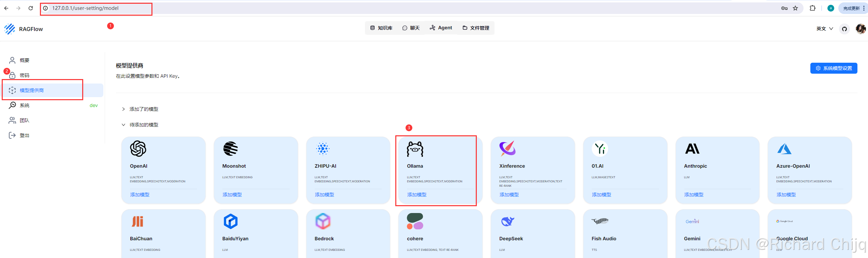Click the Anthropic logo icon
The width and height of the screenshot is (868, 258).
tap(692, 149)
